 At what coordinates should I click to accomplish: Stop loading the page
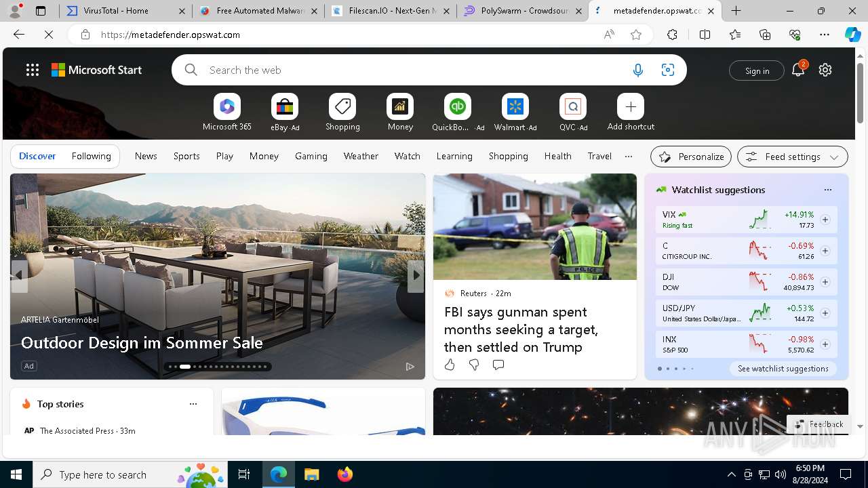click(49, 35)
